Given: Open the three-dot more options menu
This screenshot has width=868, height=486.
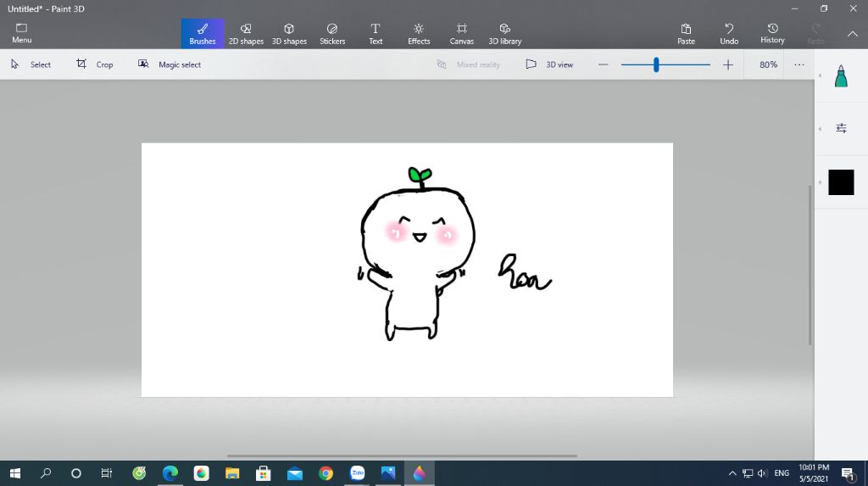Looking at the screenshot, I should click(x=799, y=64).
